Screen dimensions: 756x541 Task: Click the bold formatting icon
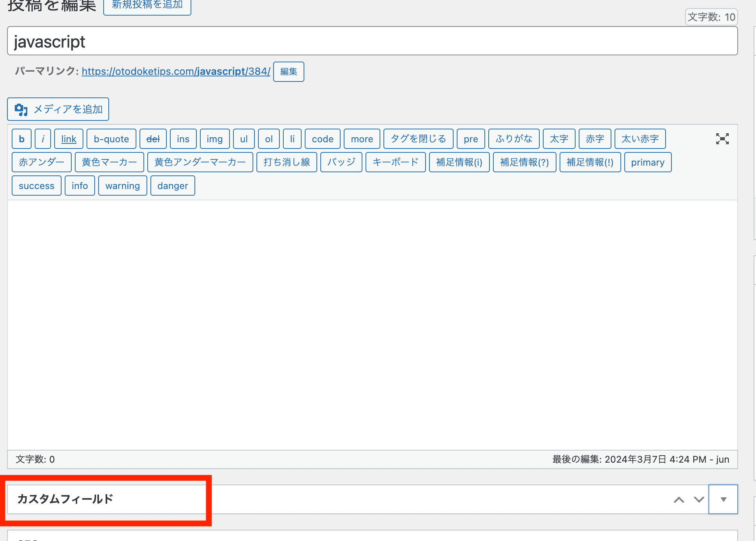click(21, 139)
